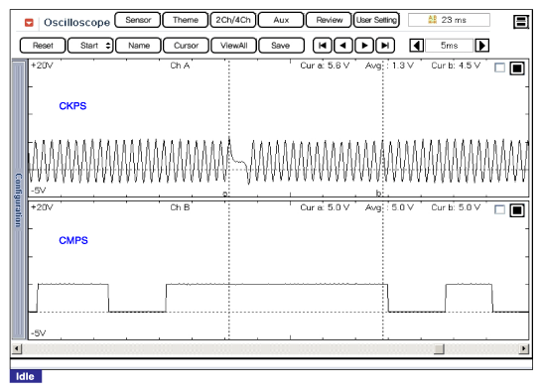Viewport: 542px width, 392px height.
Task: Click the red dropdown icon beside Oscilloscope
Action: [29, 23]
